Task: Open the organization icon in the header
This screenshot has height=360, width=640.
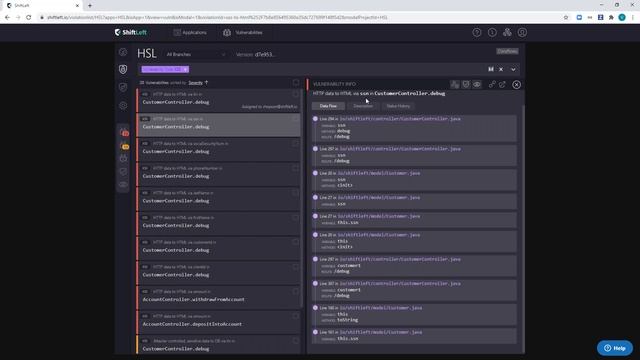Action: (507, 33)
